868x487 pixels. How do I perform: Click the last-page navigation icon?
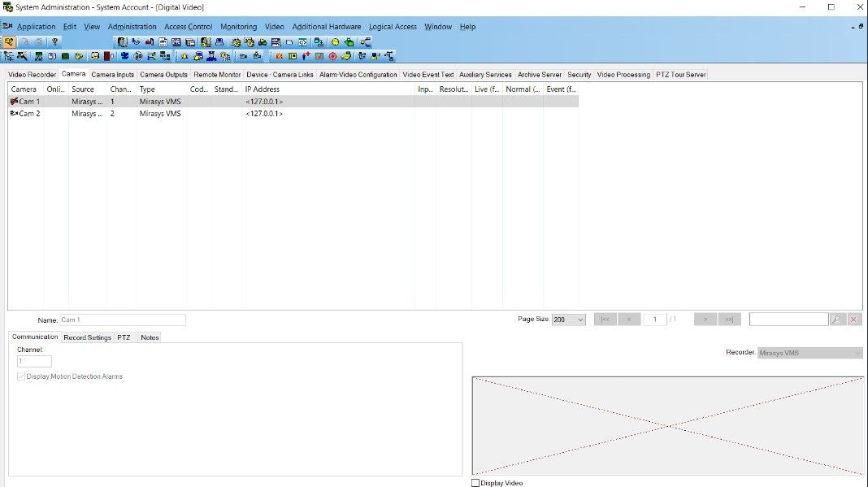click(x=729, y=319)
